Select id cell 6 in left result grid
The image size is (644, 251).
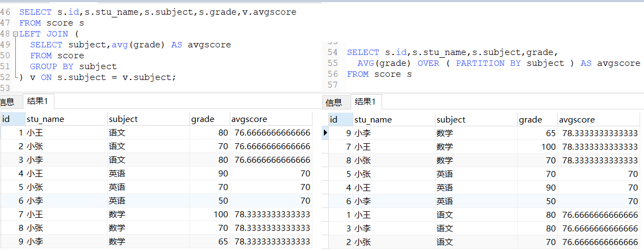tap(13, 200)
